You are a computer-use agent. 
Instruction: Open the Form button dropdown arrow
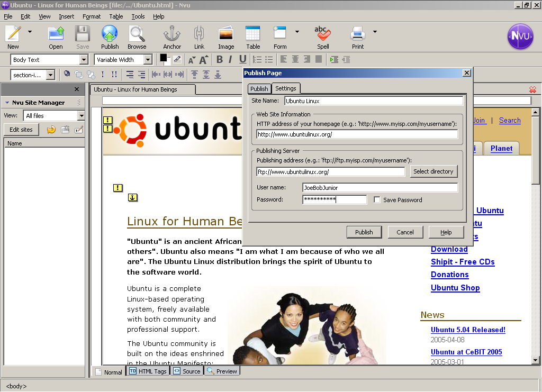[x=297, y=32]
